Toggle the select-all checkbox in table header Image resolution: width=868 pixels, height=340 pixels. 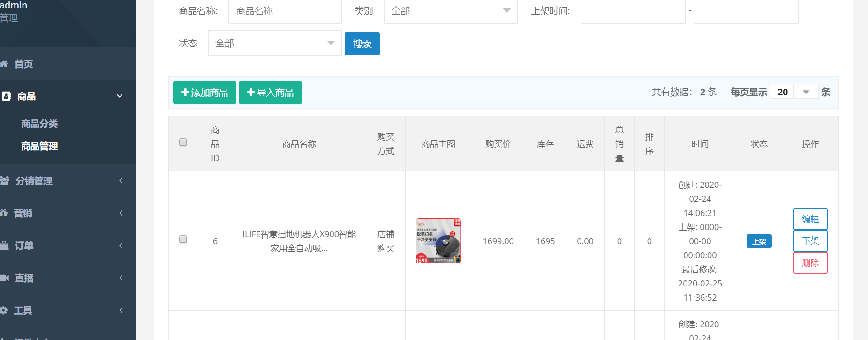(x=183, y=142)
